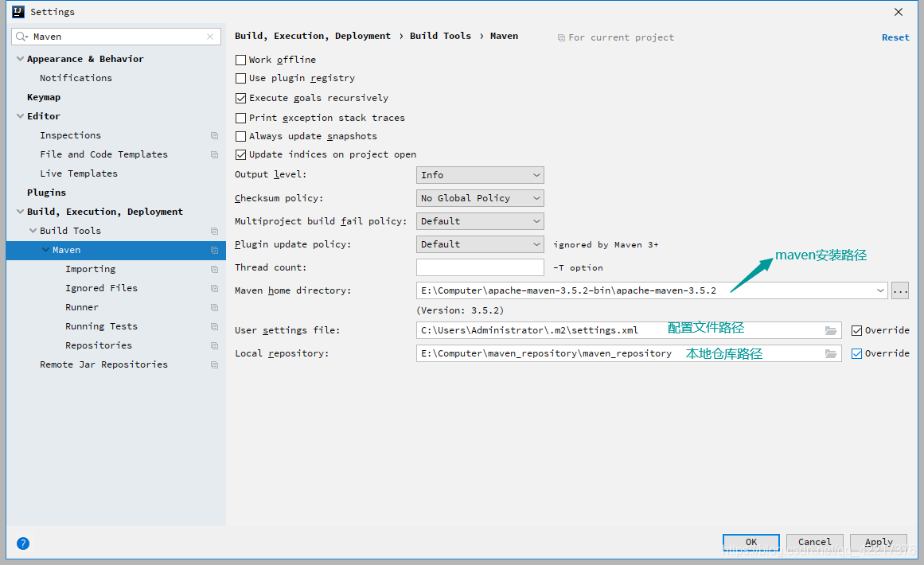Open the Importing settings under Maven
924x565 pixels.
(x=90, y=269)
